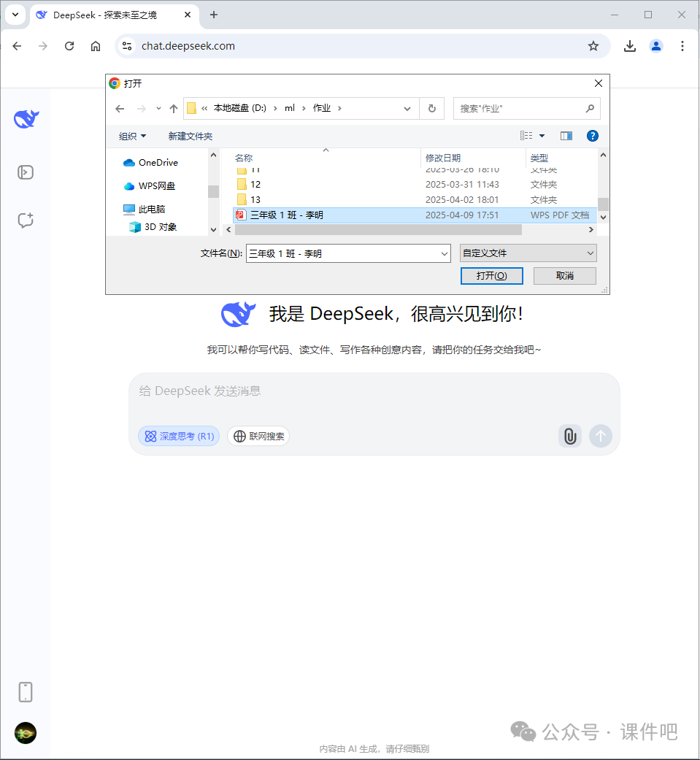Viewport: 700px width, 760px height.
Task: Click the attachment paperclip icon
Action: (x=569, y=436)
